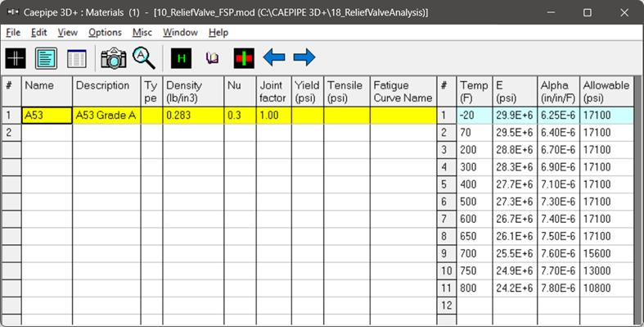Open the File menu

pyautogui.click(x=13, y=33)
